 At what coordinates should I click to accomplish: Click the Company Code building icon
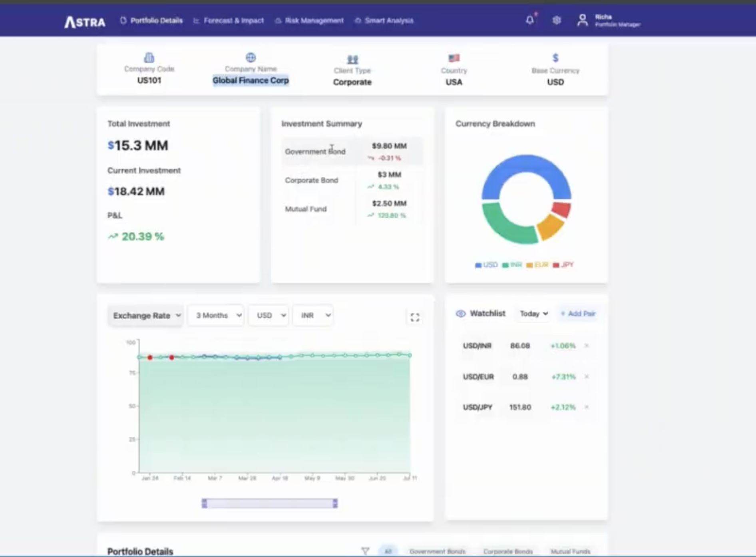coord(149,58)
